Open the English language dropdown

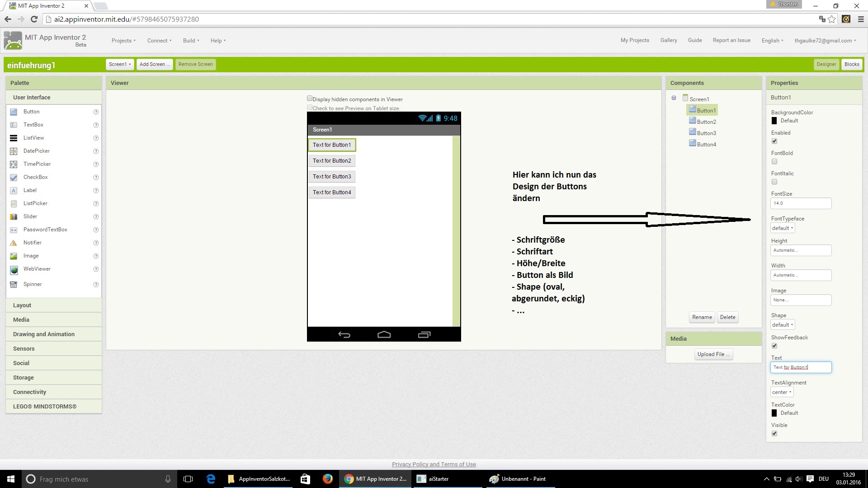(x=772, y=41)
